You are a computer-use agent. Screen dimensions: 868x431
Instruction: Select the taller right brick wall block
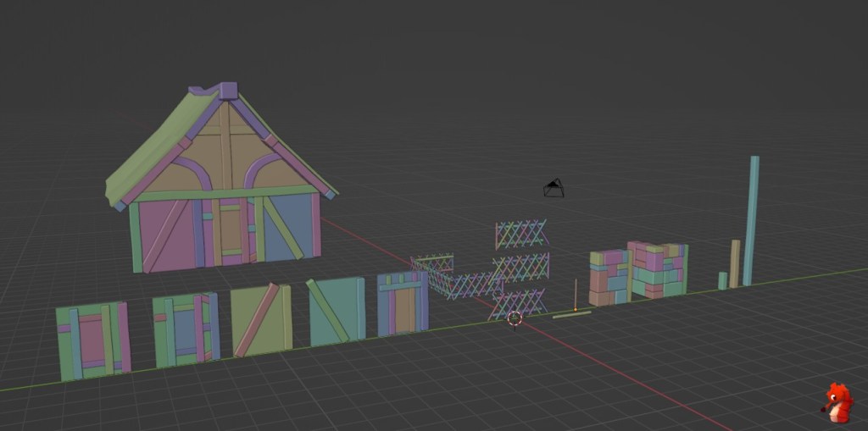[659, 268]
